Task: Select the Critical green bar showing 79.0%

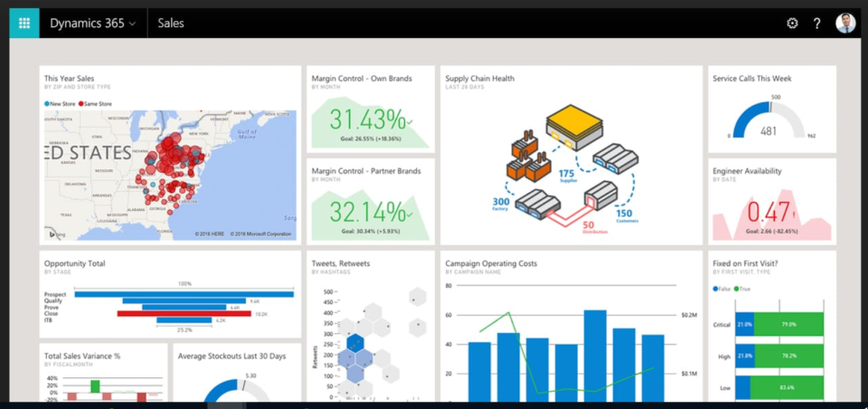Action: point(788,324)
